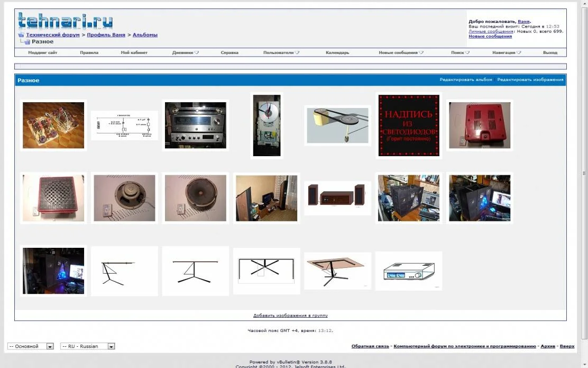This screenshot has height=368, width=588.
Task: Open the table front-view sketch with triangle thumbnail
Action: (195, 271)
